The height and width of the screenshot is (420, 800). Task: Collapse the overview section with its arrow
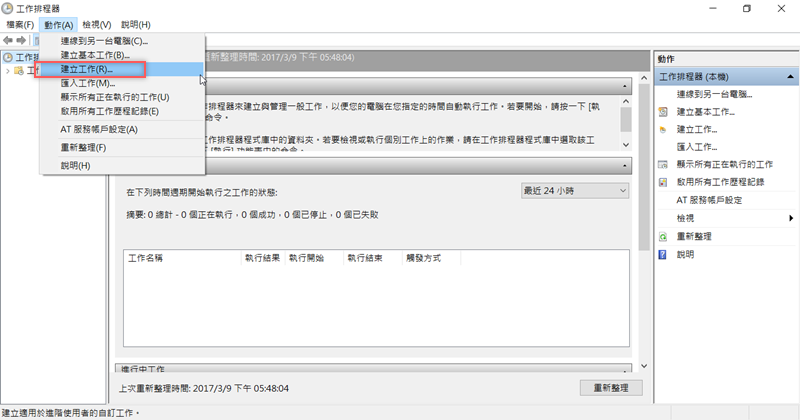tap(624, 86)
